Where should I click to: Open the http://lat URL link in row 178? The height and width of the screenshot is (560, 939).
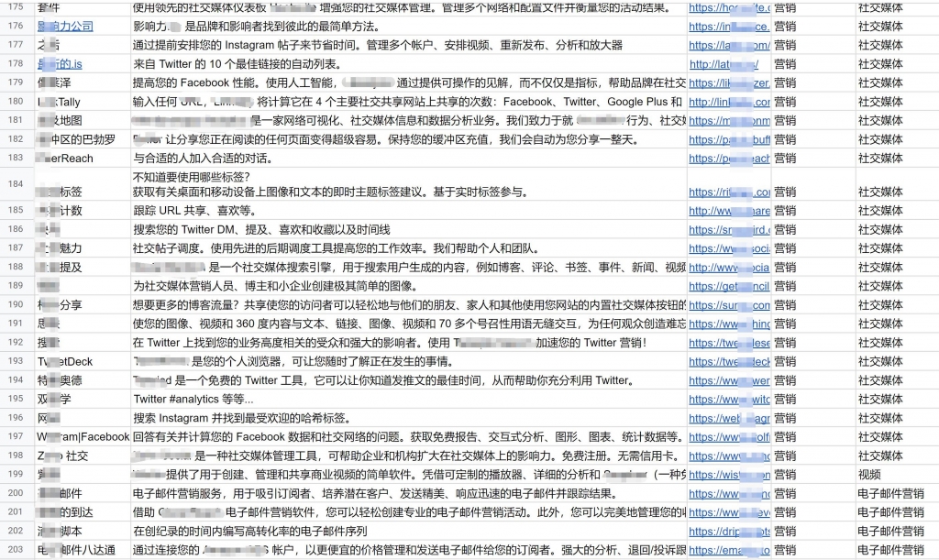pos(724,64)
